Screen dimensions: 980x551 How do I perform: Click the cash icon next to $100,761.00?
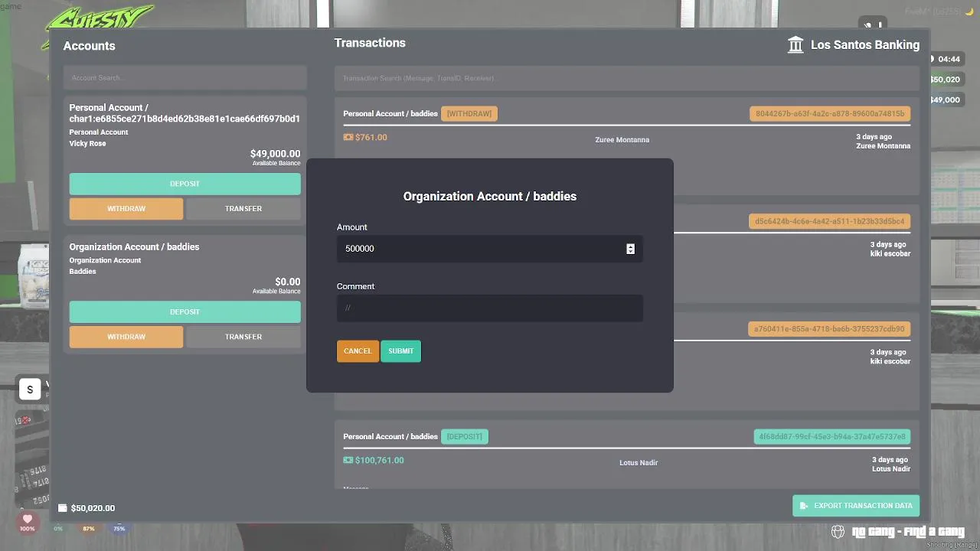pos(348,461)
